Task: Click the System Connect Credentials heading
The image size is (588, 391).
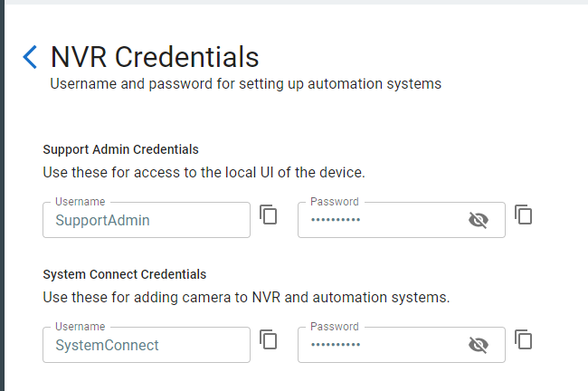Action: [125, 274]
